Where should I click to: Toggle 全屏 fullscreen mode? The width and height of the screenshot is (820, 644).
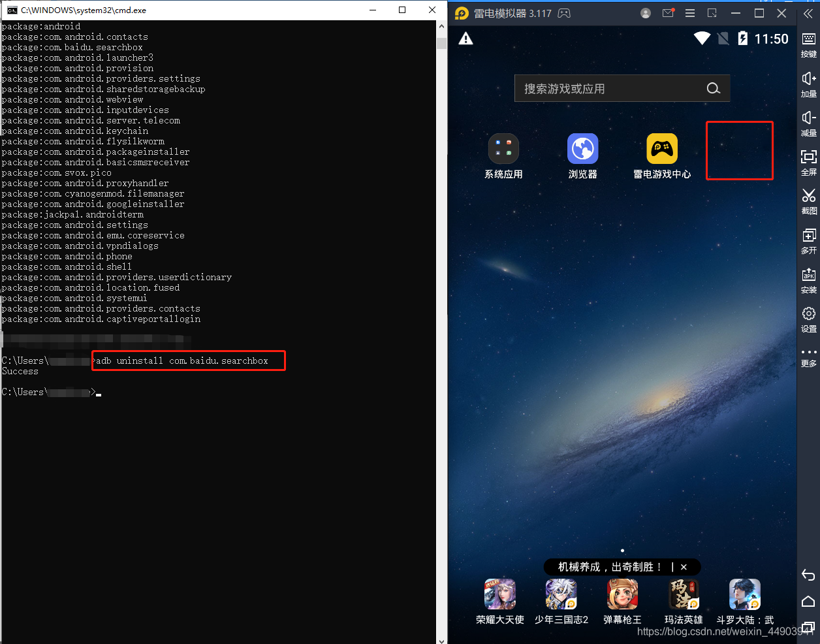(809, 163)
